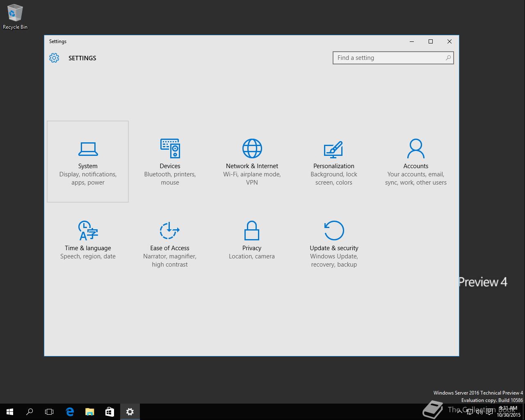This screenshot has width=525, height=420.
Task: Open the Action Center notifications icon
Action: point(489,412)
